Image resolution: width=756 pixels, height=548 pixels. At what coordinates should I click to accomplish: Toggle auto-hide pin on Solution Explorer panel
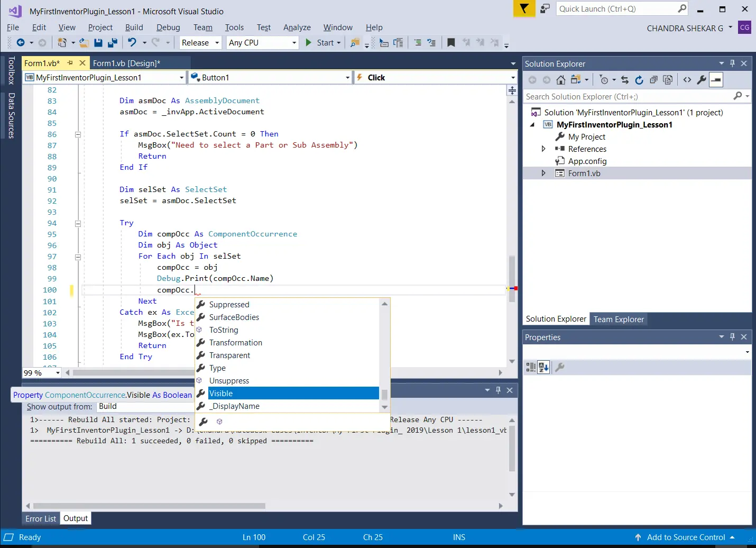click(x=732, y=63)
